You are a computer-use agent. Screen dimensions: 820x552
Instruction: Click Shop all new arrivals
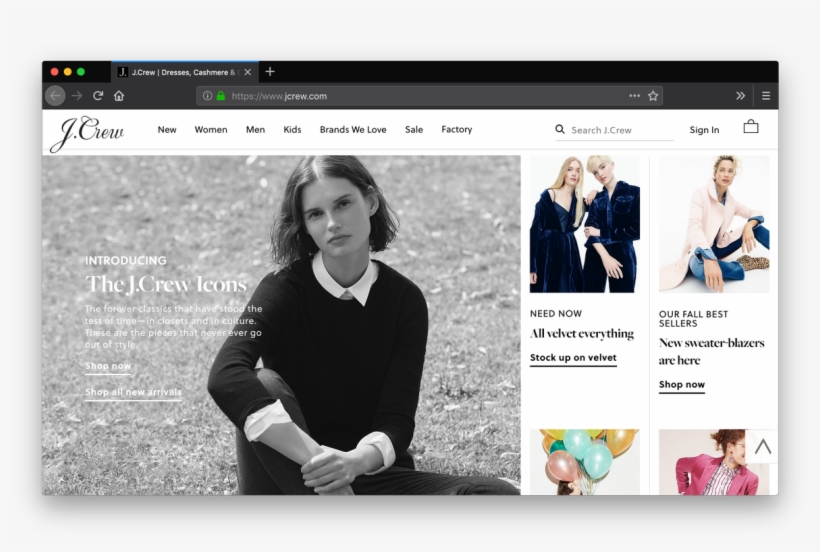click(x=133, y=392)
